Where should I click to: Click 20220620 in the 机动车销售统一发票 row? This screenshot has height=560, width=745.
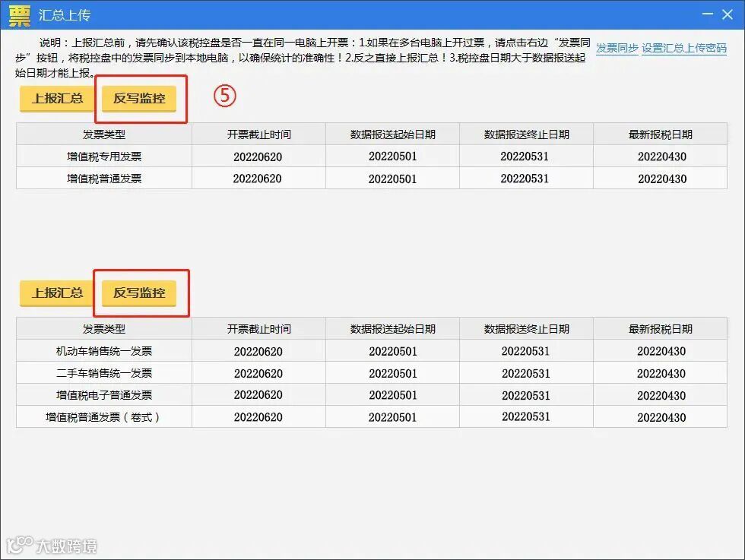tap(258, 352)
